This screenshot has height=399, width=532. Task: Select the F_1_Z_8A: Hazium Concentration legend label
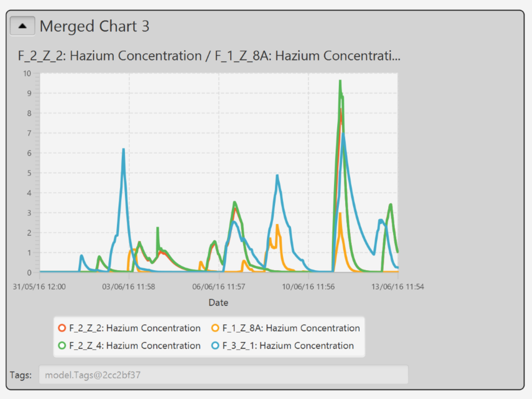pyautogui.click(x=291, y=328)
